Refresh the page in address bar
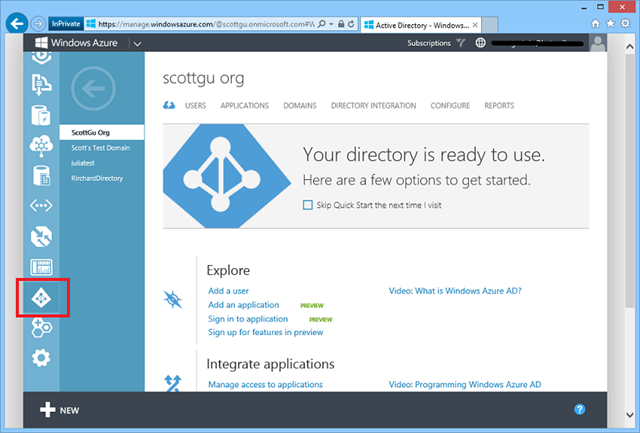Image resolution: width=640 pixels, height=433 pixels. click(351, 24)
